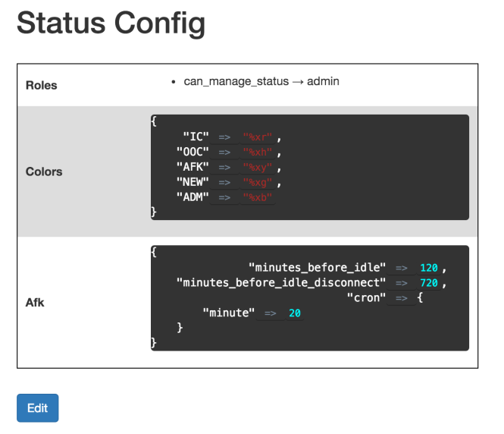Click the Roles row label
This screenshot has width=504, height=434.
[x=42, y=85]
